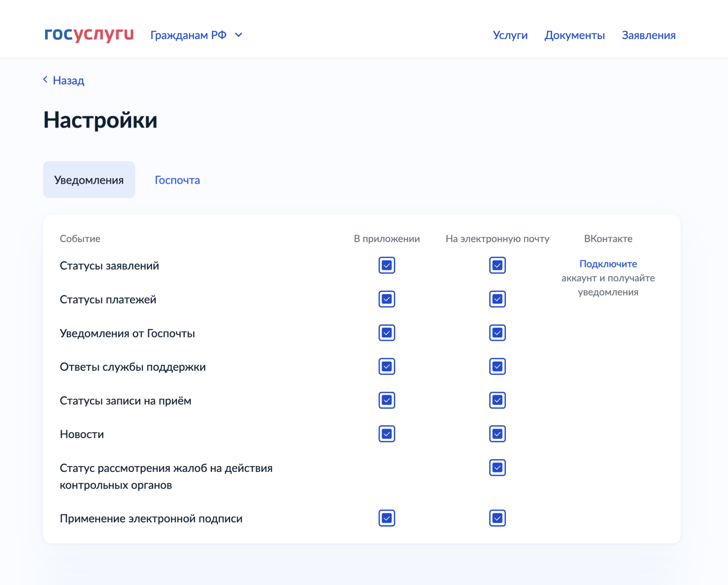Image resolution: width=728 pixels, height=585 pixels.
Task: Toggle email notifications for Ответы службы поддержки
Action: pos(497,366)
